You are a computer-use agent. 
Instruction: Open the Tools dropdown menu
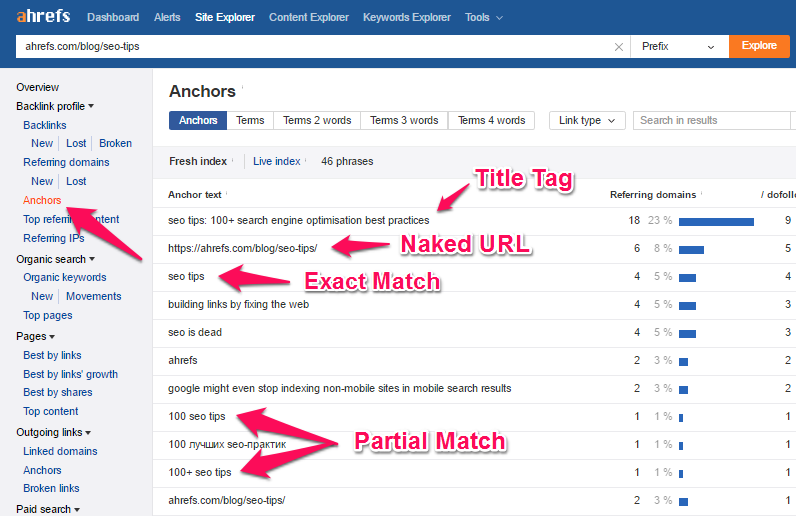click(x=484, y=17)
